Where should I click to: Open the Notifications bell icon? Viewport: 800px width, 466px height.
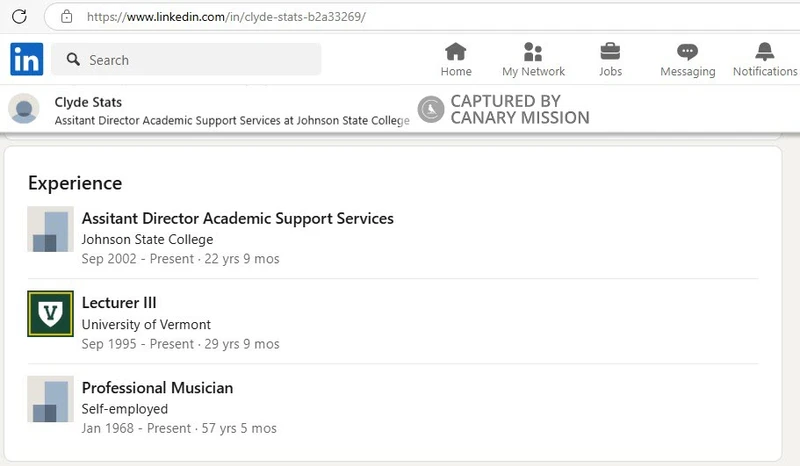(x=765, y=52)
